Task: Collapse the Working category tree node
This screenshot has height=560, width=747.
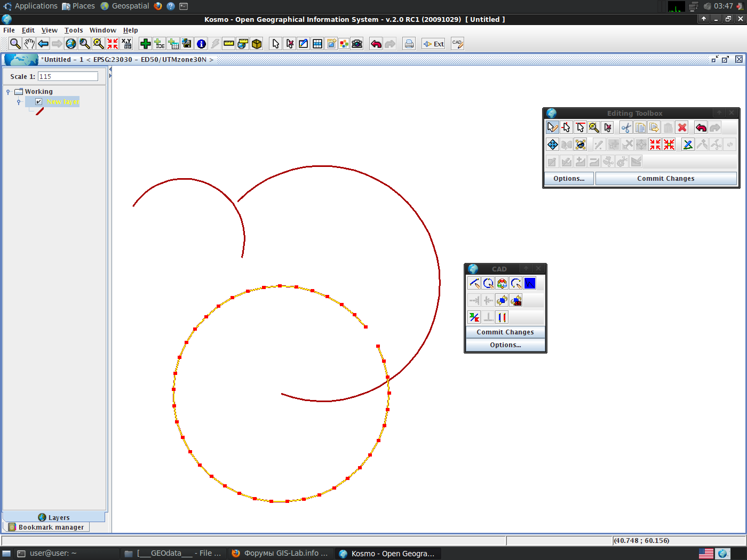Action: (x=8, y=92)
